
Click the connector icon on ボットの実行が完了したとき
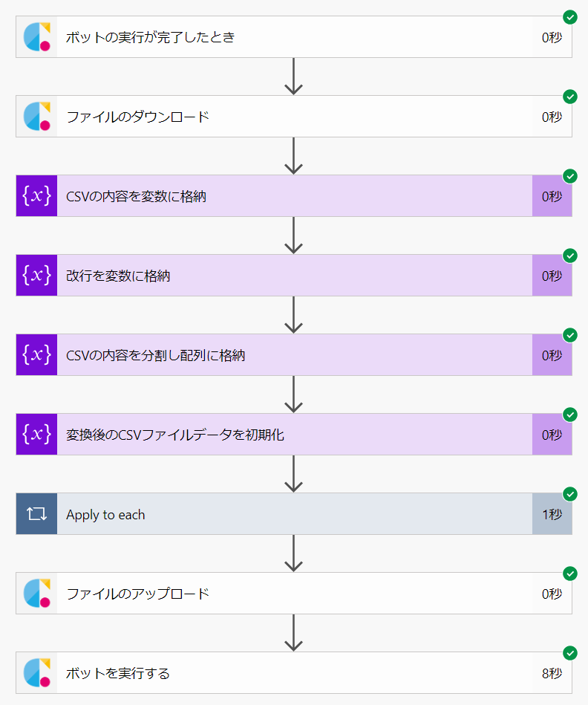[x=36, y=36]
